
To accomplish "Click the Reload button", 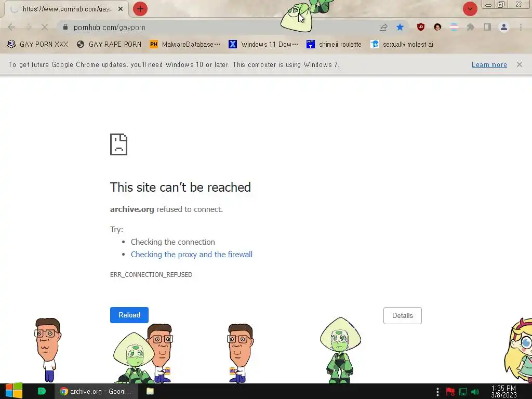I will click(x=129, y=315).
